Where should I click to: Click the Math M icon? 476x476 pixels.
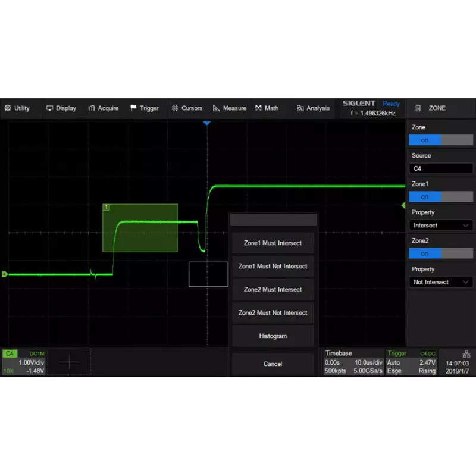click(x=258, y=108)
